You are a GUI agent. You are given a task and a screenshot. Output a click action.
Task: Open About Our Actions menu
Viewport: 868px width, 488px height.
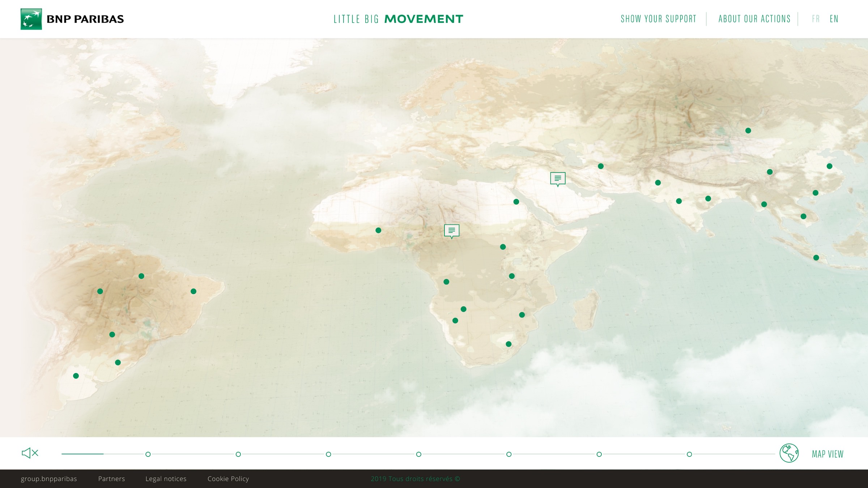(x=754, y=19)
